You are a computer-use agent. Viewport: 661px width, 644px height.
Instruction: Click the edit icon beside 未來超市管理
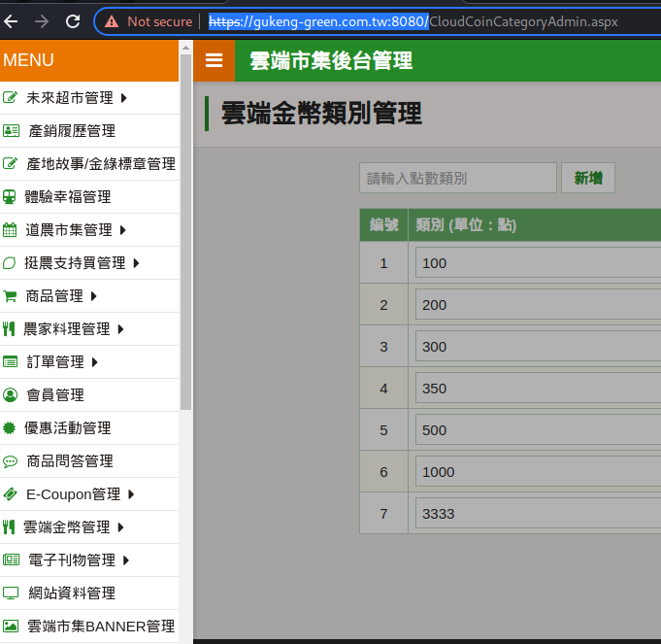pyautogui.click(x=10, y=98)
